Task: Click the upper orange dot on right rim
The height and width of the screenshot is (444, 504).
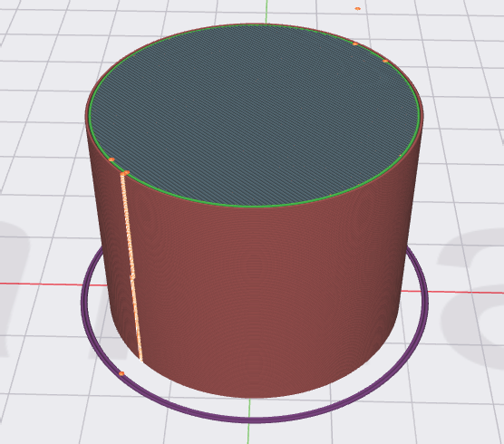Action: 355,43
